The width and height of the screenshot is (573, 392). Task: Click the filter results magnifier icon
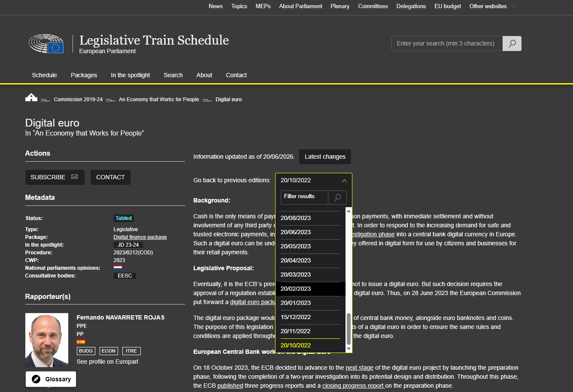click(x=338, y=197)
